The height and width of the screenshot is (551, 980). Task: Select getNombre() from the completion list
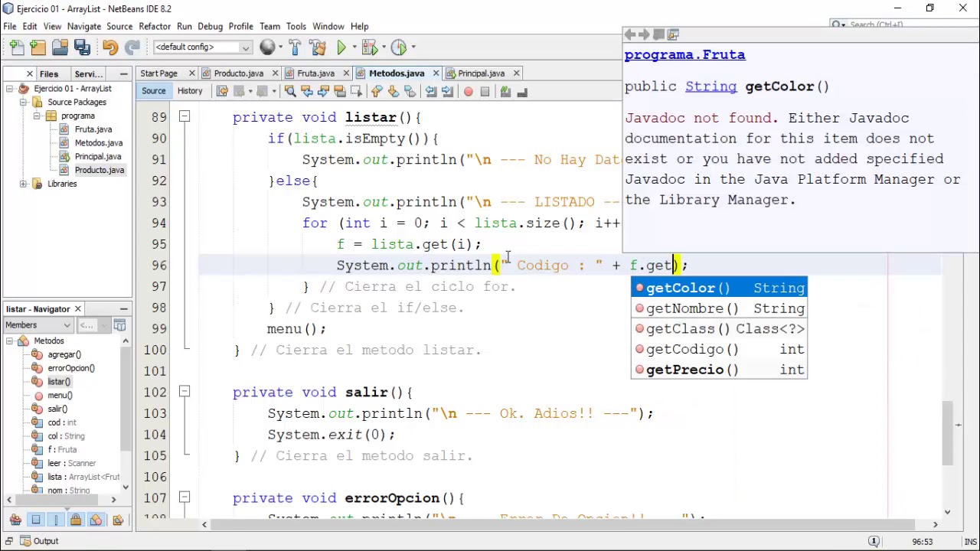[x=719, y=308]
